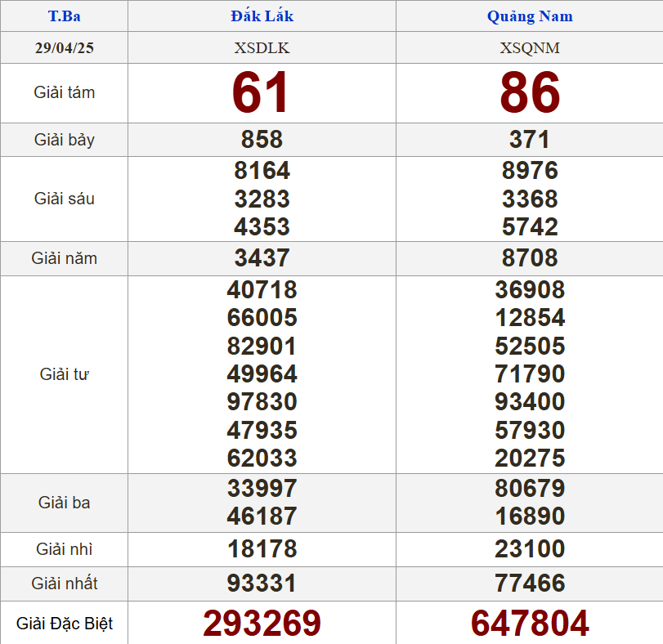663x644 pixels.
Task: Select special prize number 293269
Action: pos(262,623)
